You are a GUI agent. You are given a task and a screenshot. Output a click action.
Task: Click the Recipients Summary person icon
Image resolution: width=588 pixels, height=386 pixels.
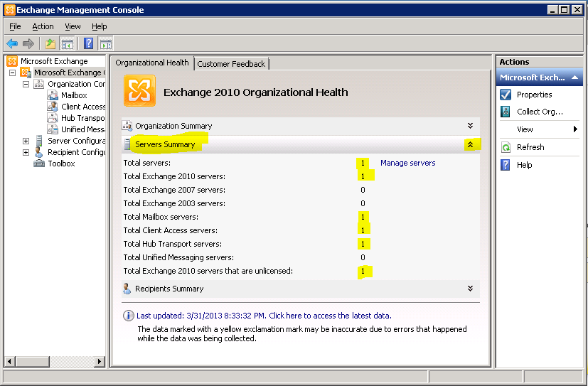tap(127, 289)
